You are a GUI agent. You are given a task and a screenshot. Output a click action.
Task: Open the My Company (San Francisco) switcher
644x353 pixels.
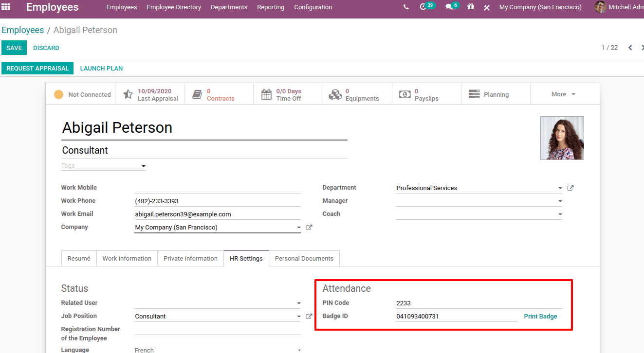tap(540, 7)
